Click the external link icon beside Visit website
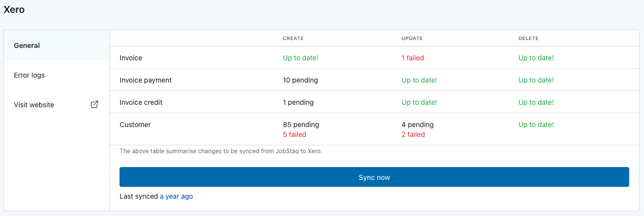Screen dimensions: 644x216 (x=94, y=105)
